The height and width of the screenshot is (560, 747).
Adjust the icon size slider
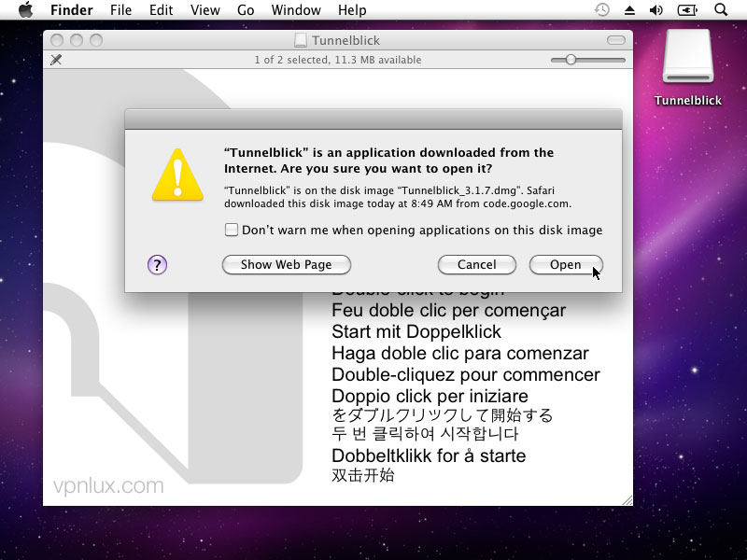(x=571, y=60)
